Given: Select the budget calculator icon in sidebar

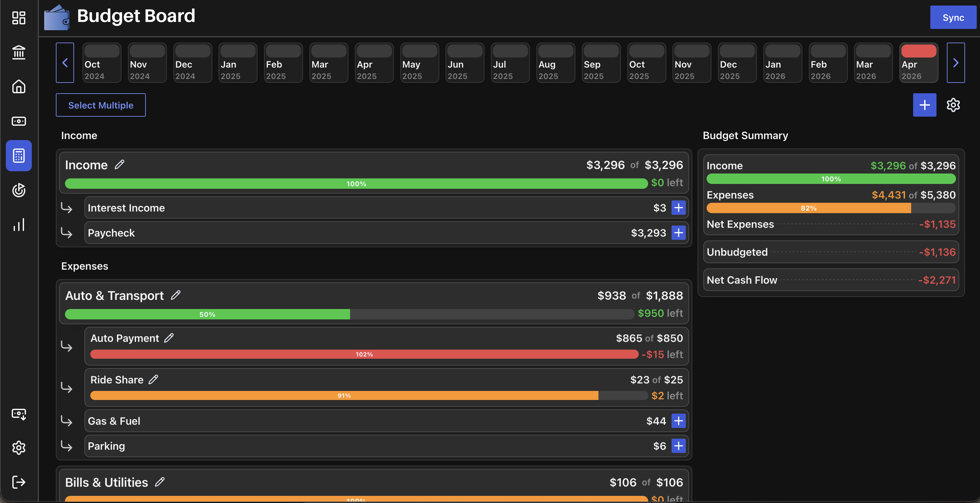Looking at the screenshot, I should [x=19, y=155].
